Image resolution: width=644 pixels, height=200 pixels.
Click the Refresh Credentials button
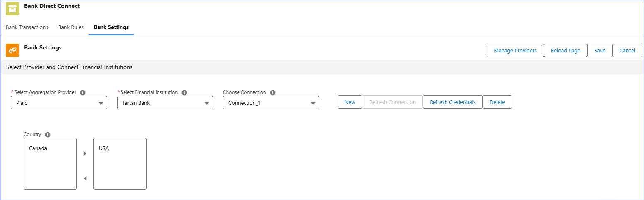click(x=453, y=102)
